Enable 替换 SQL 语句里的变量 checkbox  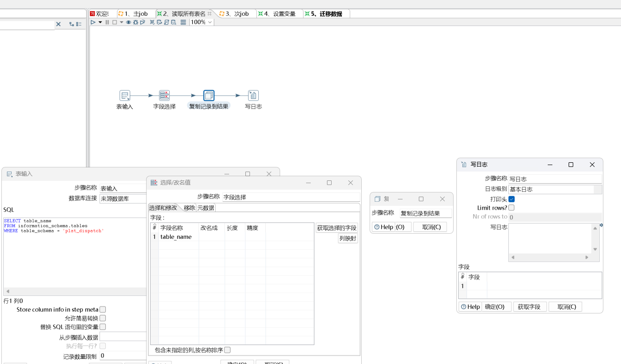[x=102, y=327]
